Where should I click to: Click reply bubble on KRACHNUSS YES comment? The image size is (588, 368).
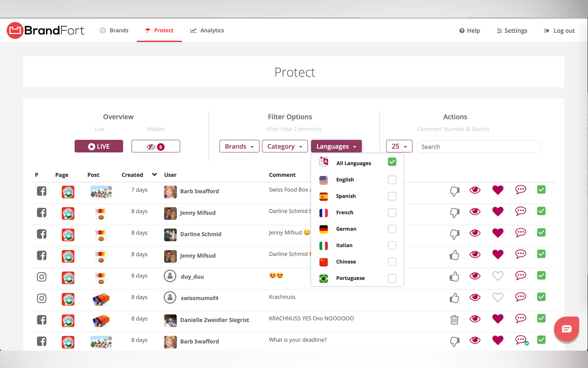520,319
